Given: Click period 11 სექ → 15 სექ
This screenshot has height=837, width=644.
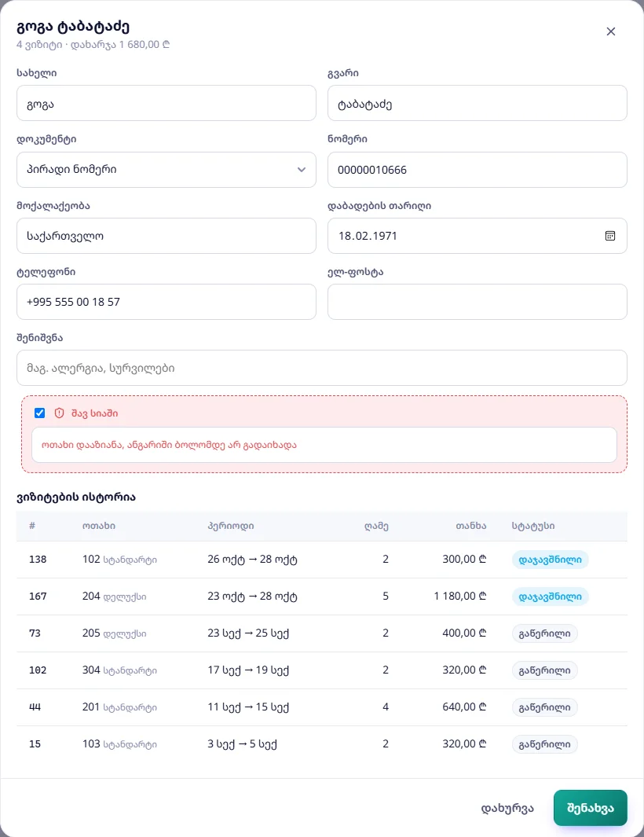Looking at the screenshot, I should [248, 707].
